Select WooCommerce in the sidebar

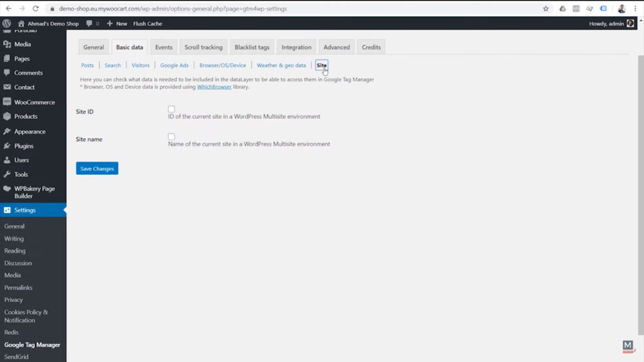click(x=28, y=102)
